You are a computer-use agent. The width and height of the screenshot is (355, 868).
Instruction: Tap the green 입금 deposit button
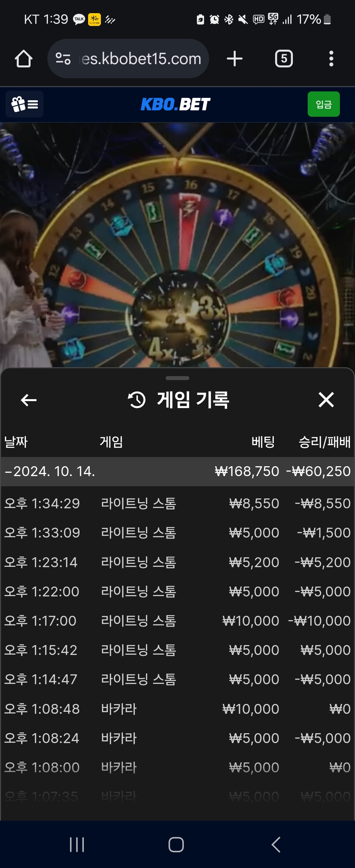tap(323, 104)
